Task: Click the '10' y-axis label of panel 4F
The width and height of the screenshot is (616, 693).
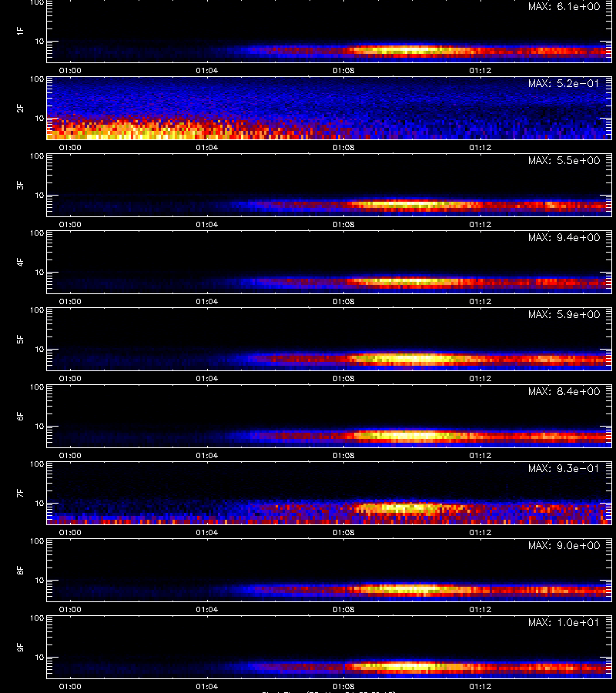Action: point(39,273)
